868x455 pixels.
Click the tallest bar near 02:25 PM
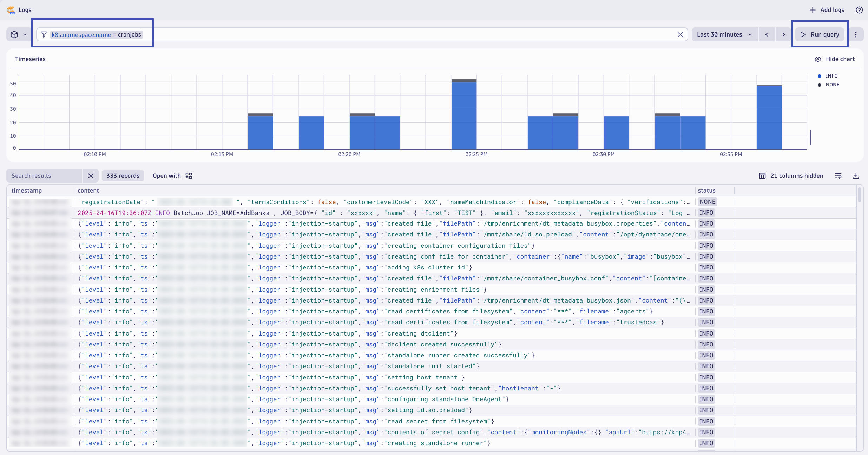click(464, 115)
